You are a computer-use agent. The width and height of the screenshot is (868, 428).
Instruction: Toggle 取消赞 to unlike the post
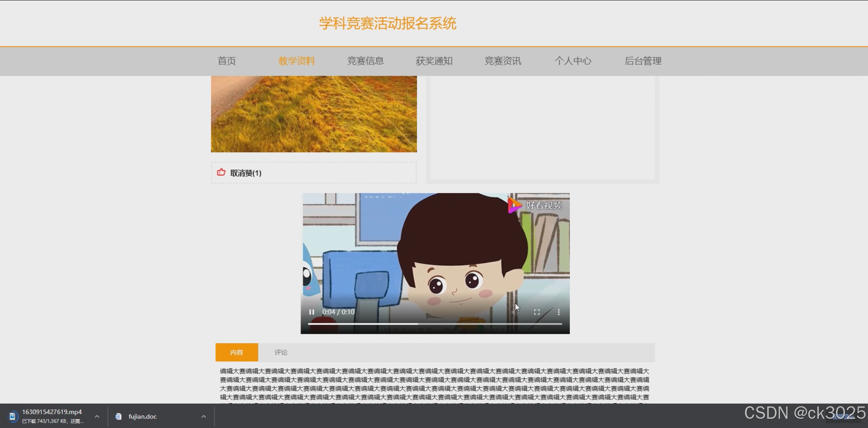(x=246, y=173)
